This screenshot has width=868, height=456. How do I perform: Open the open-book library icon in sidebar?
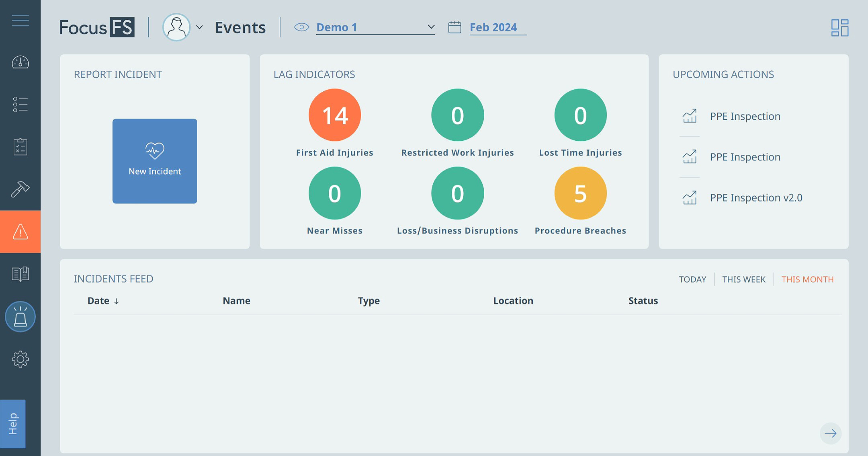20,274
